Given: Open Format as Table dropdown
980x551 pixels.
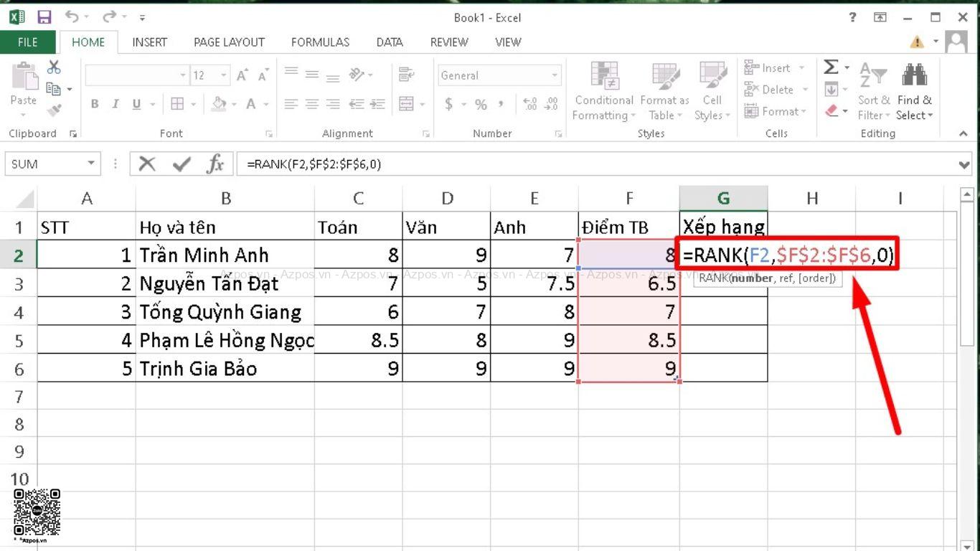Looking at the screenshot, I should tap(664, 91).
